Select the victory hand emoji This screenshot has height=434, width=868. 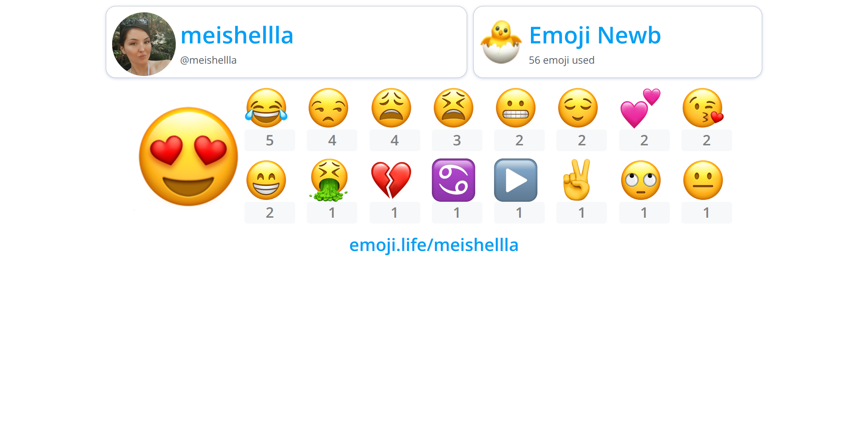tap(577, 180)
